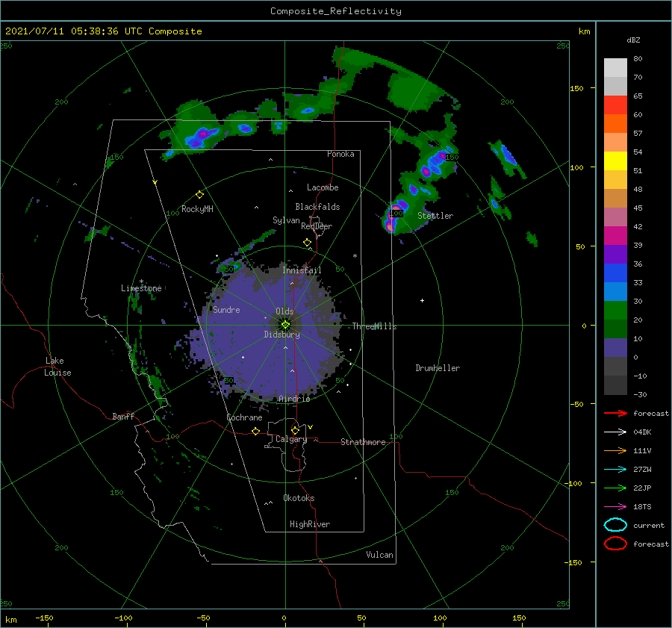Viewport: 672px width, 628px height.
Task: Select the Didsbury label
Action: coord(282,335)
